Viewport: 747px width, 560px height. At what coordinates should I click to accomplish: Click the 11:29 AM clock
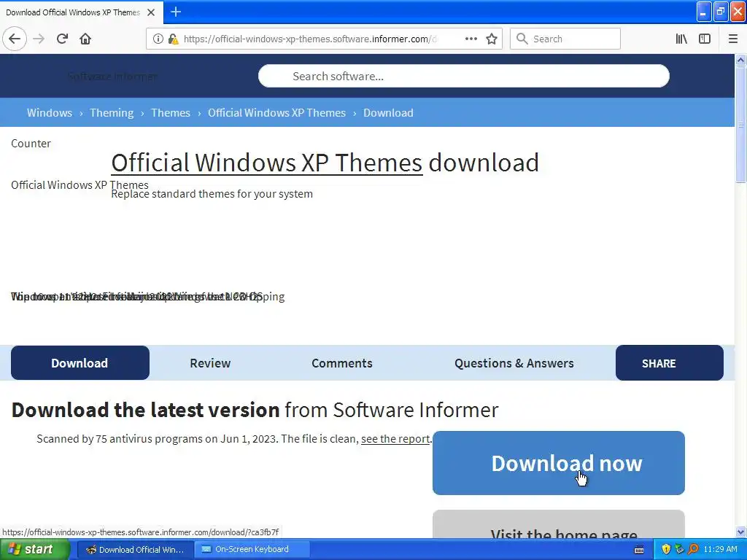[x=720, y=550]
